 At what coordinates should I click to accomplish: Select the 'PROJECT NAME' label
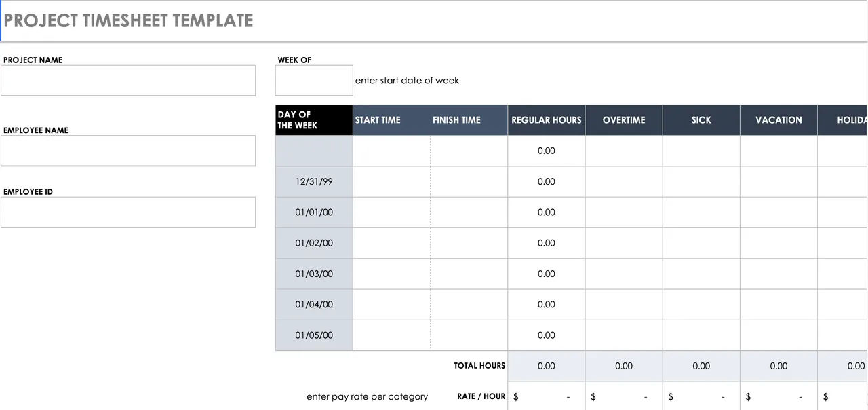[33, 60]
